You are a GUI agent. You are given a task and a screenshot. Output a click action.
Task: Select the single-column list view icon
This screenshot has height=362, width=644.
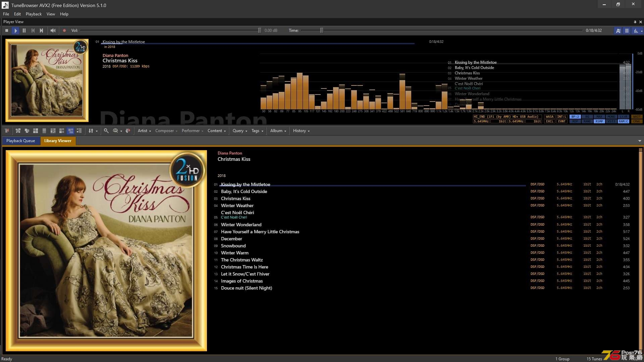tap(44, 131)
